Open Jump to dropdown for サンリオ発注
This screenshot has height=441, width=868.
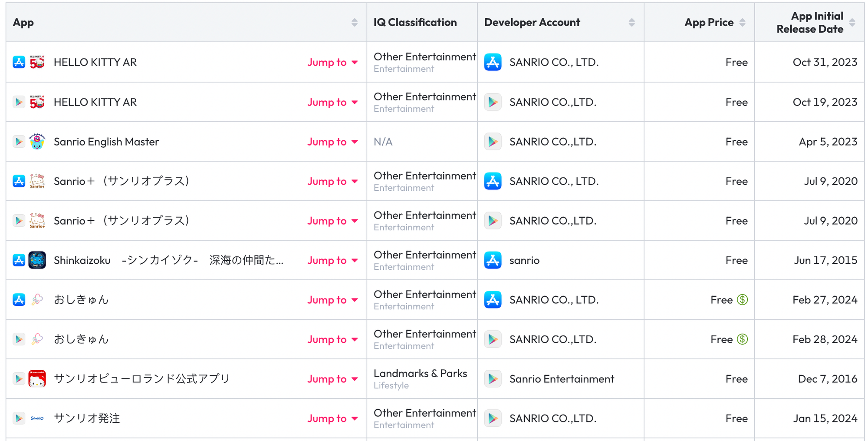coord(332,419)
